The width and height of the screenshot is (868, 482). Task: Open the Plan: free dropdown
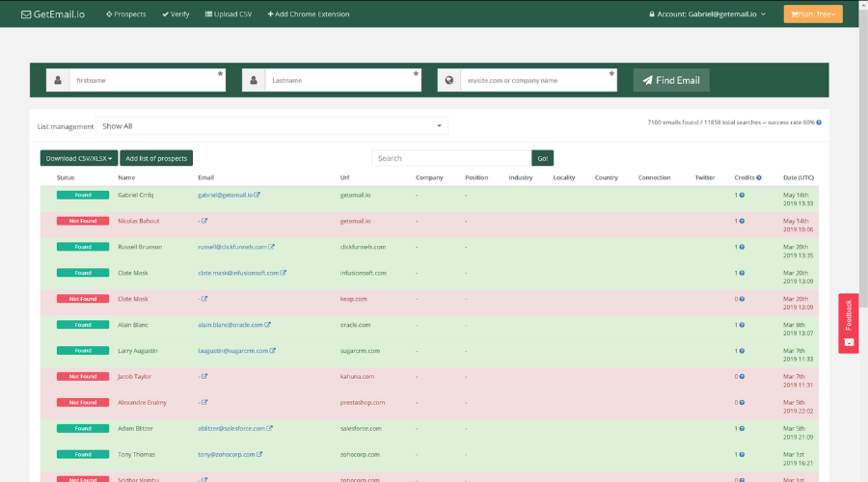pyautogui.click(x=813, y=14)
